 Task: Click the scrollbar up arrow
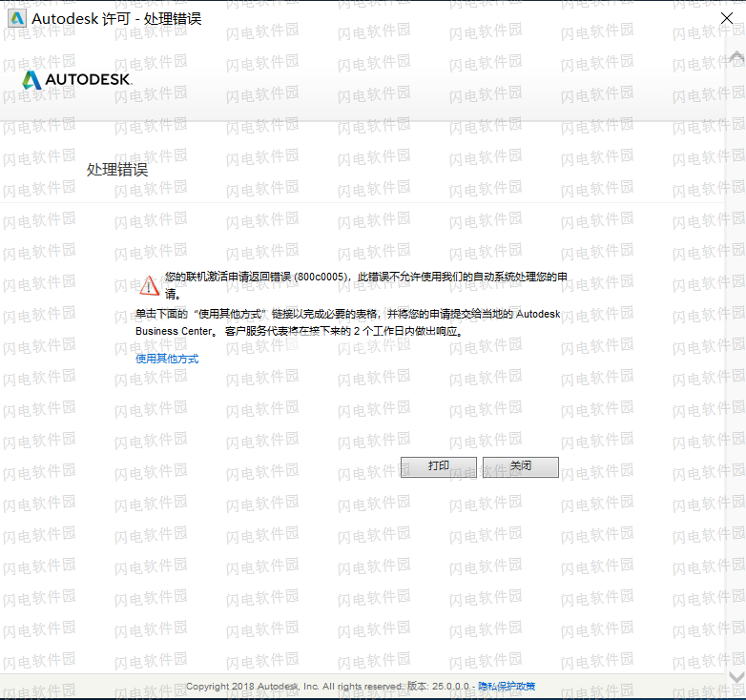736,57
